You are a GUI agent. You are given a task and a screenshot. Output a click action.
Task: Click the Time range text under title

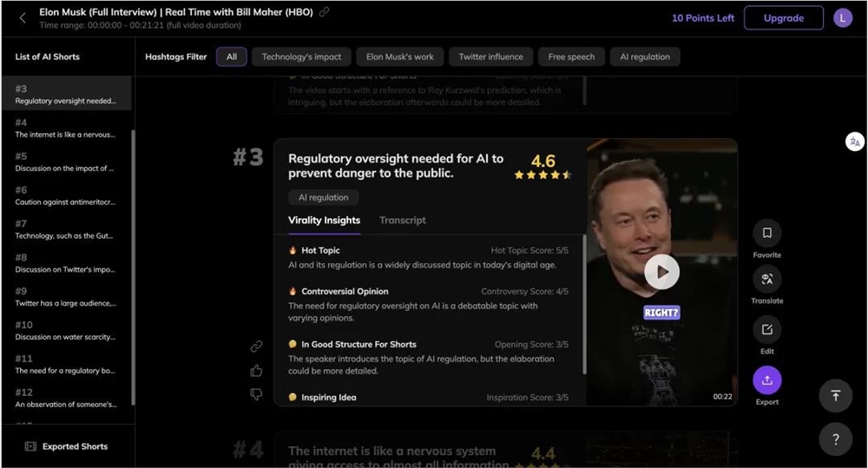click(140, 25)
